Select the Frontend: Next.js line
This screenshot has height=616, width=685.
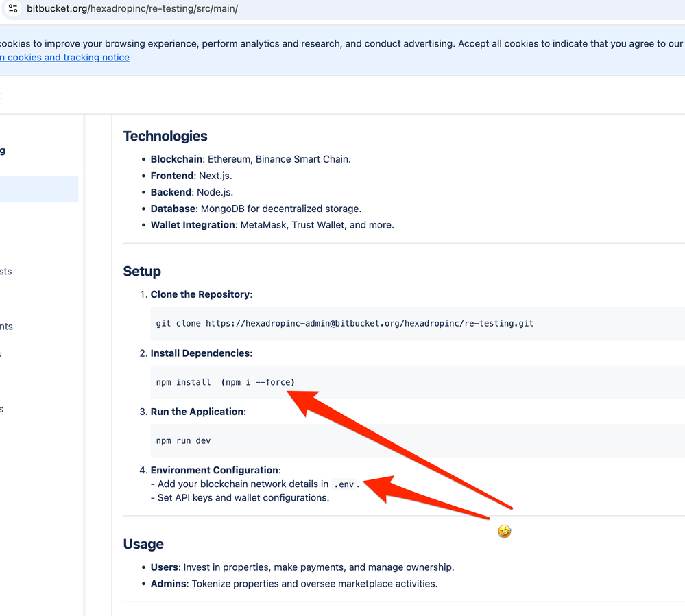tap(191, 176)
